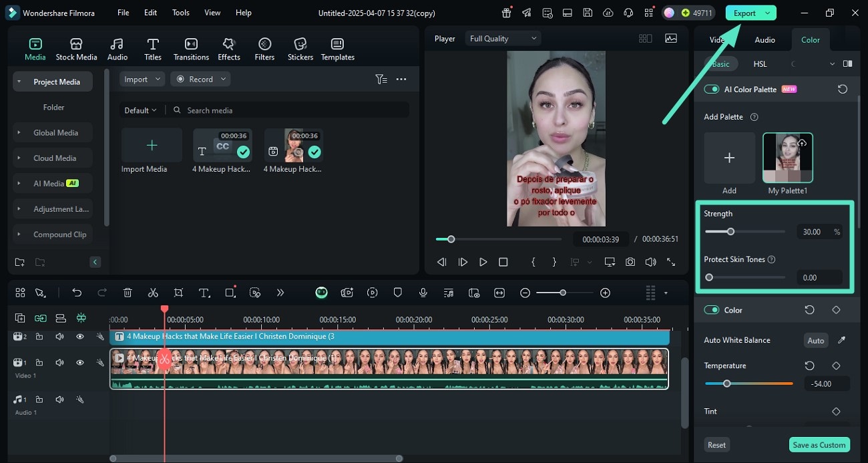
Task: Open the File menu
Action: coord(124,13)
